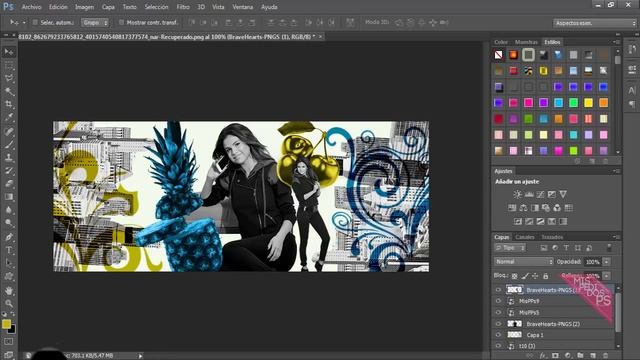The image size is (640, 360).
Task: Add a Vibrance adjustment
Action: coord(563,194)
